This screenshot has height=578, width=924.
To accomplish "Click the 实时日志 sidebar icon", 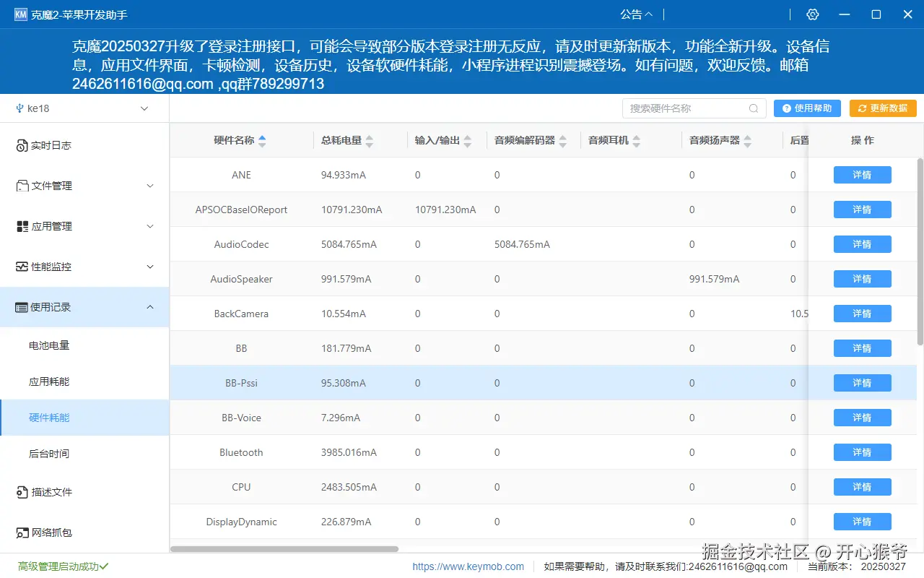I will (22, 145).
